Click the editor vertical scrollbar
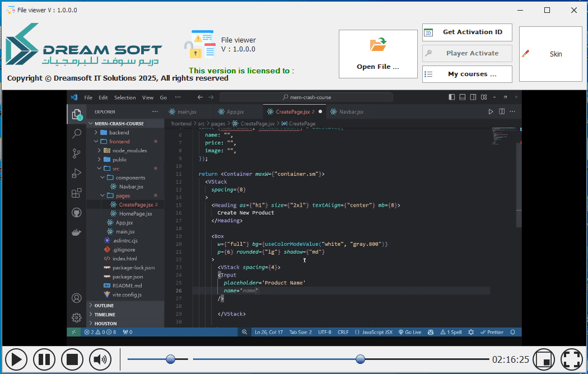Viewport: 588px width, 374px height. [x=519, y=185]
